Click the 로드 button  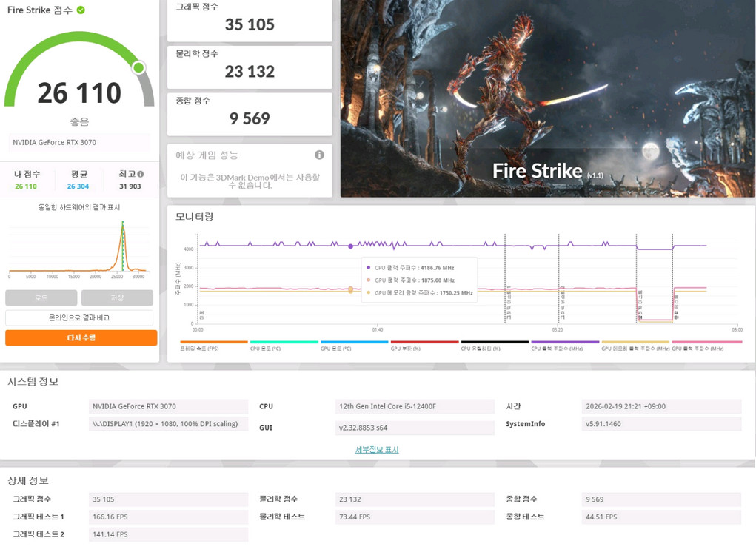pos(41,297)
